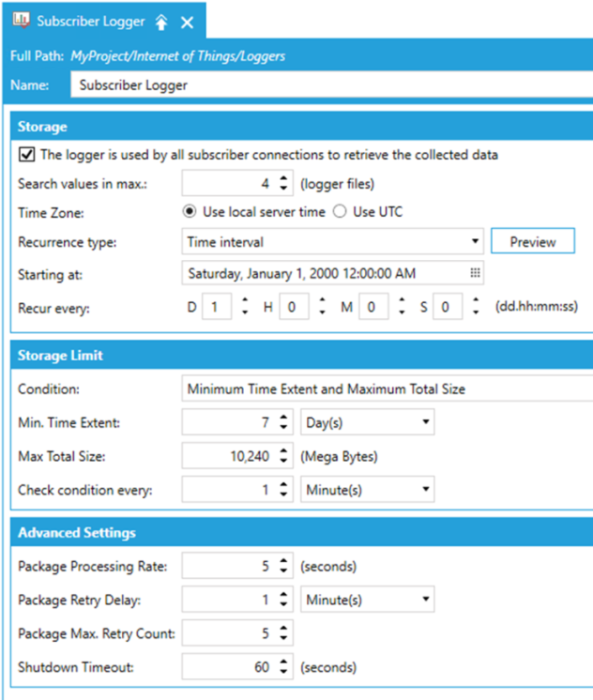593x700 pixels.
Task: Increase Search values in max. with up arrow
Action: click(x=283, y=178)
